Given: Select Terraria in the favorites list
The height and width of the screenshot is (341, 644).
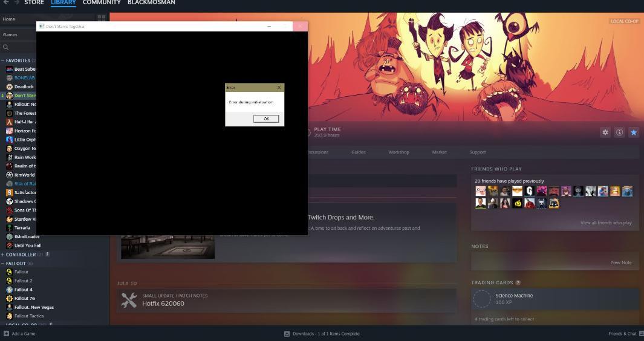Looking at the screenshot, I should point(22,228).
